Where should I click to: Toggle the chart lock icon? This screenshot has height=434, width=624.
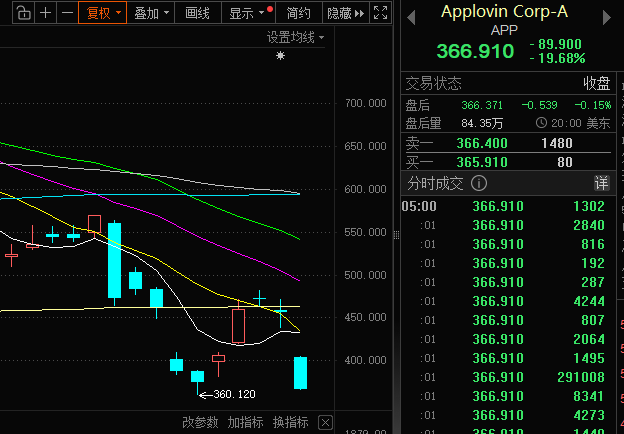click(23, 13)
